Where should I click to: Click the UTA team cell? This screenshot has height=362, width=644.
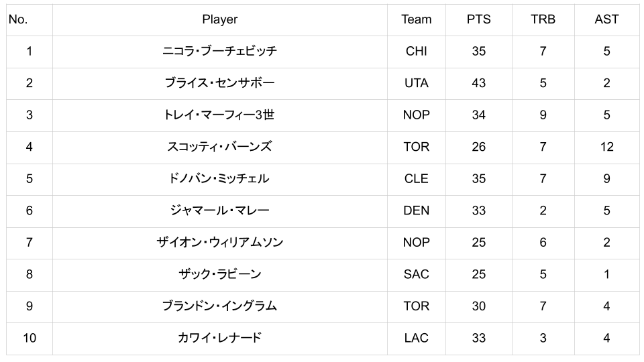click(x=416, y=83)
